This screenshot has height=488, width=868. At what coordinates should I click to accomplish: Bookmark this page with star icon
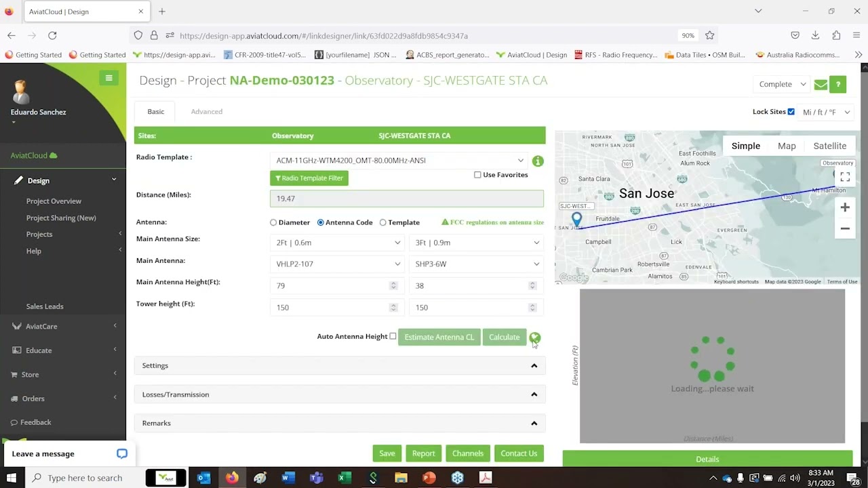709,35
